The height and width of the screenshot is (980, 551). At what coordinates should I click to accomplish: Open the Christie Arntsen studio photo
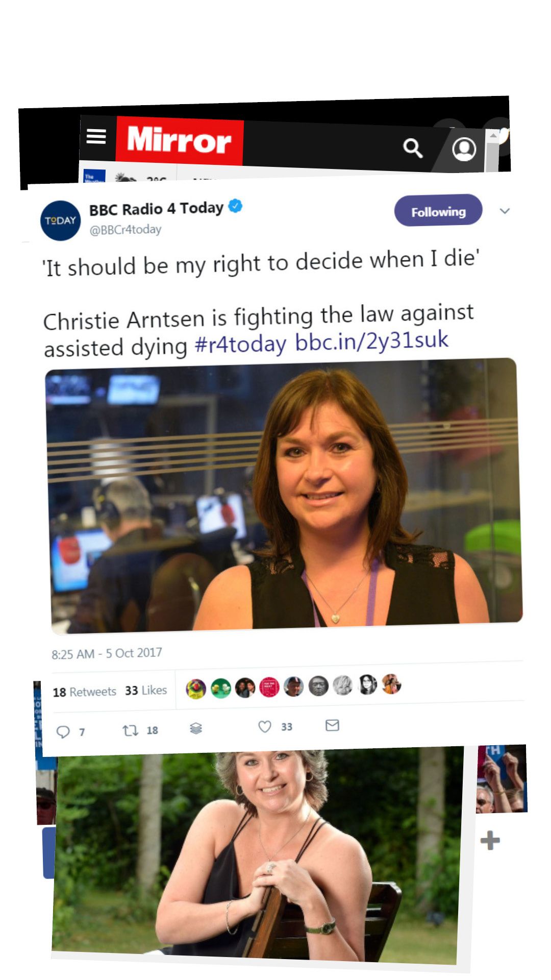[x=284, y=495]
